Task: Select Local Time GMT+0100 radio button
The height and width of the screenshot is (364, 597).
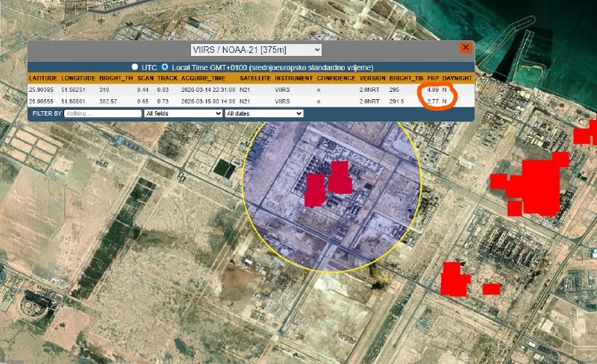Action: coord(165,67)
